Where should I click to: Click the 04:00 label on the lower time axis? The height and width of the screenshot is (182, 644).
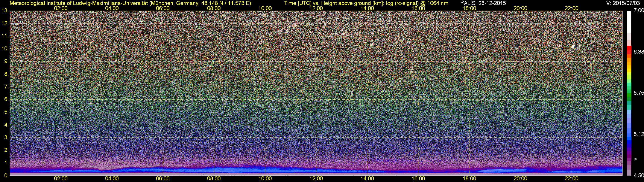coord(112,179)
